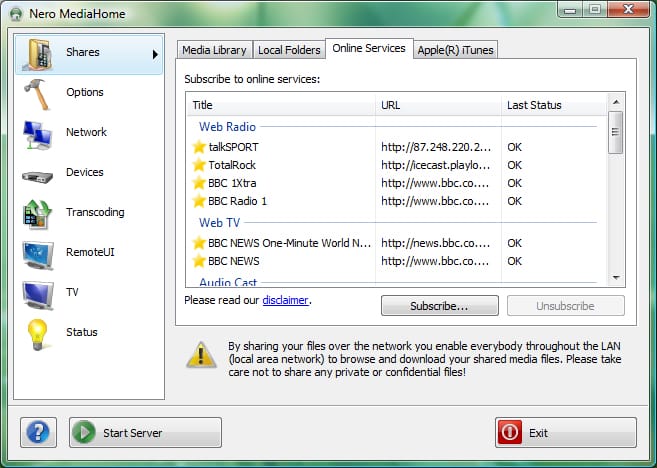Image resolution: width=657 pixels, height=468 pixels.
Task: Click the Nero MediaHome title bar icon
Action: pos(16,14)
